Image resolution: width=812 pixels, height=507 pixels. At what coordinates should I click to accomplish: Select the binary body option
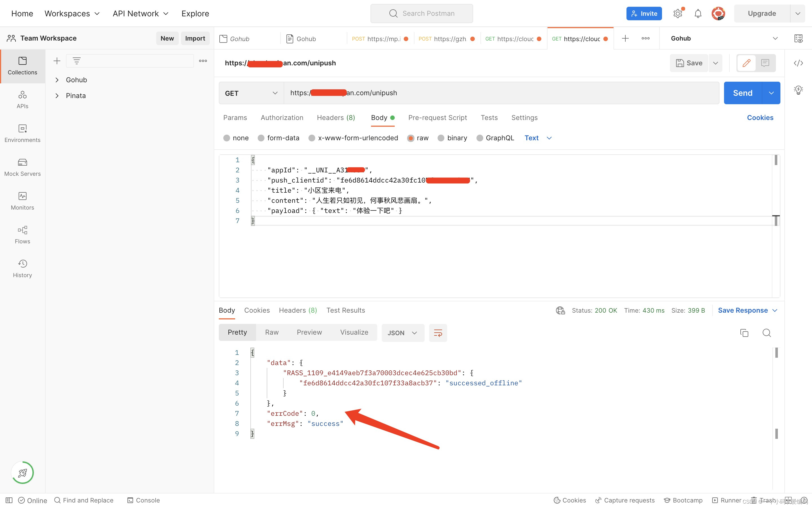[x=441, y=138]
